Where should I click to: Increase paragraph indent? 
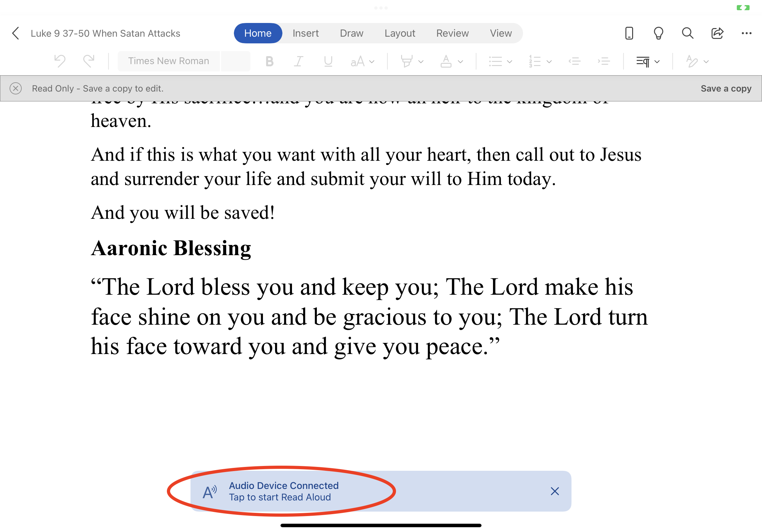coord(603,61)
